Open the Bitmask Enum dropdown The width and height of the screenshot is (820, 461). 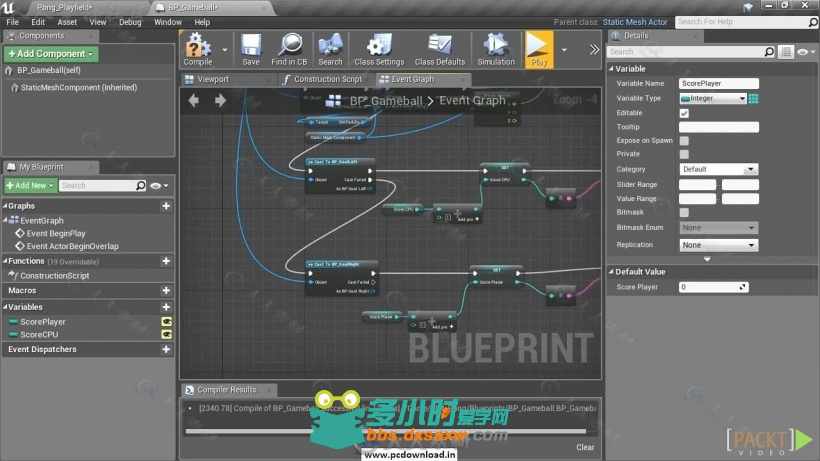tap(719, 228)
